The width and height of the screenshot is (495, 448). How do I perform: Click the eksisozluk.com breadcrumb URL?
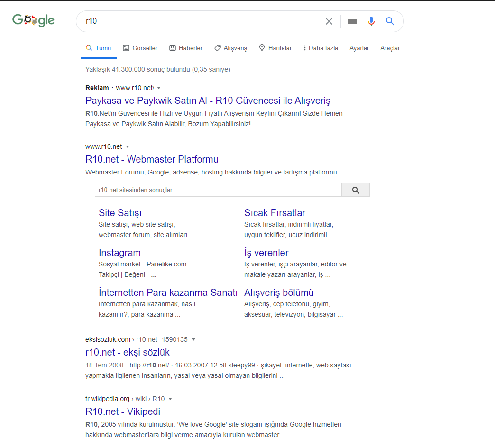click(137, 340)
